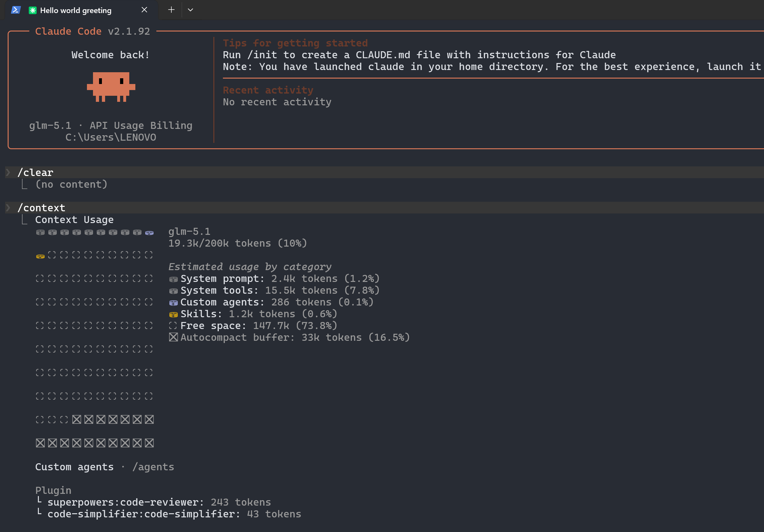The height and width of the screenshot is (532, 764).
Task: Click the green Claude asterisk tab icon
Action: [32, 10]
